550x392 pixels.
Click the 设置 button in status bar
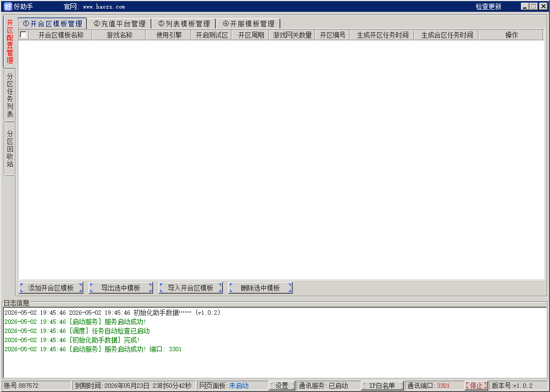pos(282,386)
